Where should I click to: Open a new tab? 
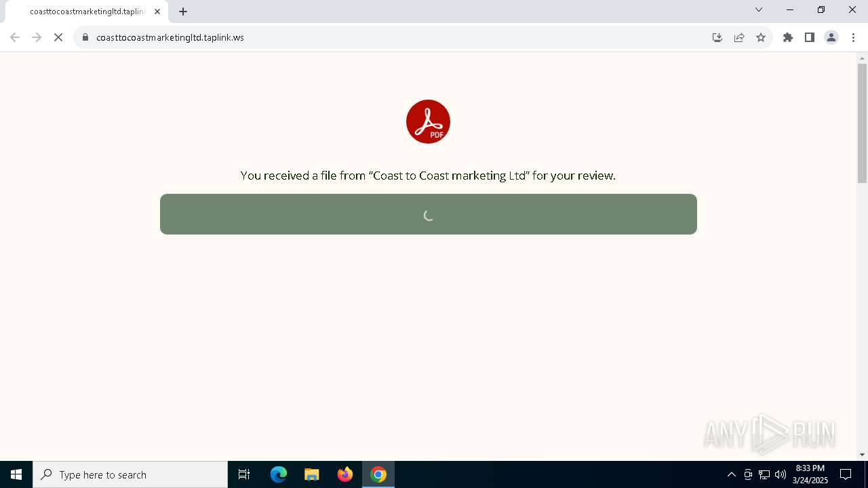(183, 12)
